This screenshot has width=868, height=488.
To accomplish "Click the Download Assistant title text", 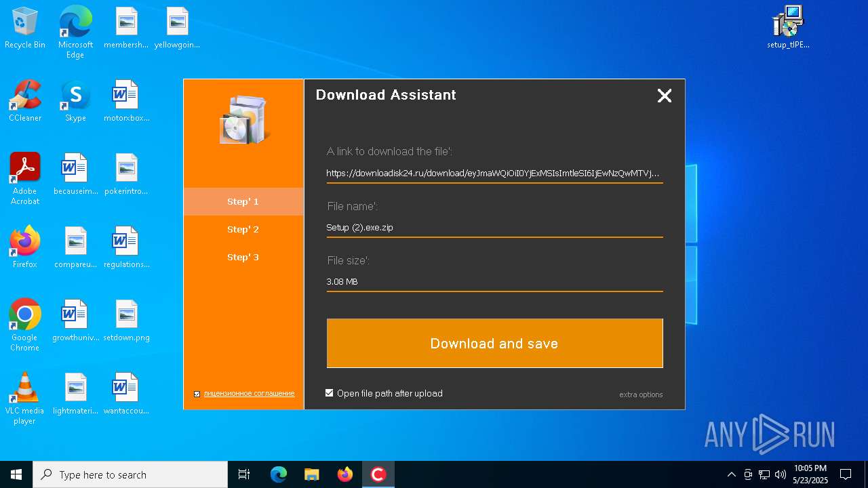I will (x=386, y=95).
